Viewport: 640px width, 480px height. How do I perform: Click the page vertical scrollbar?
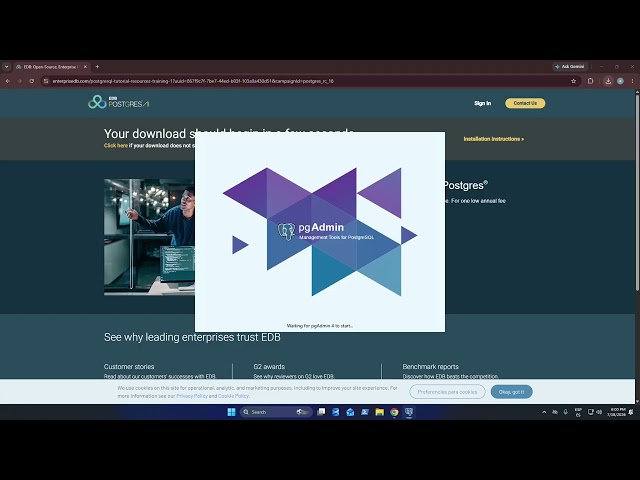(x=637, y=192)
